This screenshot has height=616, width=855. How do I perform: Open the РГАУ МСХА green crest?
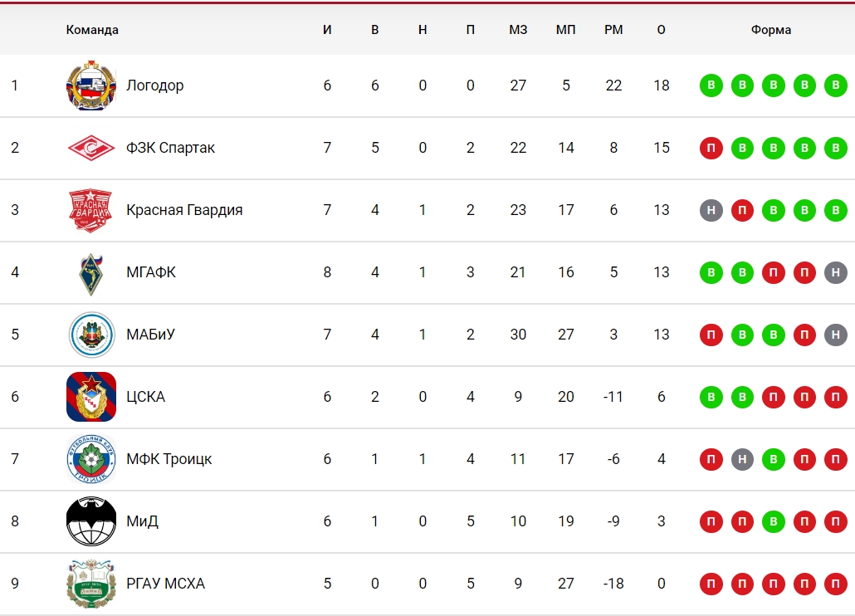(91, 584)
